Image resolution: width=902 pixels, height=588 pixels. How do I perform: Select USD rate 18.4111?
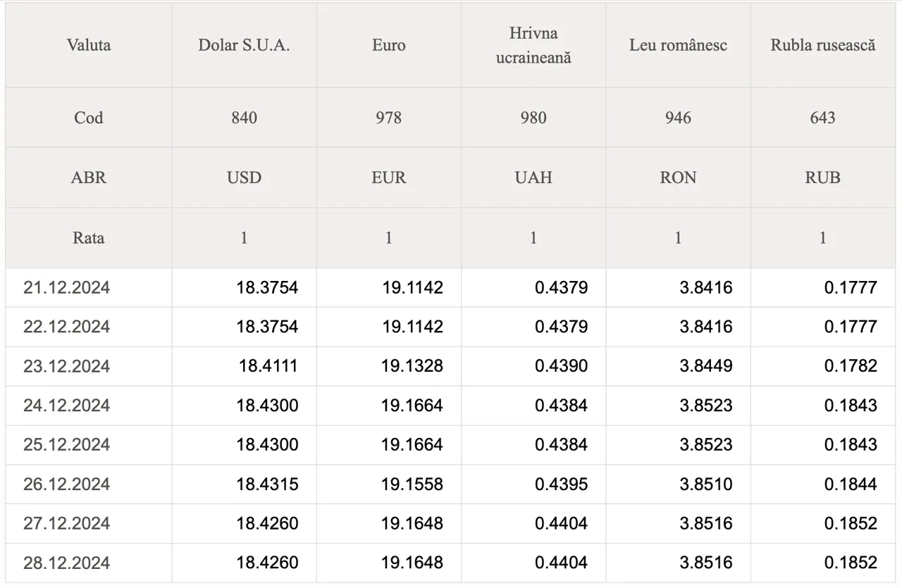(268, 366)
